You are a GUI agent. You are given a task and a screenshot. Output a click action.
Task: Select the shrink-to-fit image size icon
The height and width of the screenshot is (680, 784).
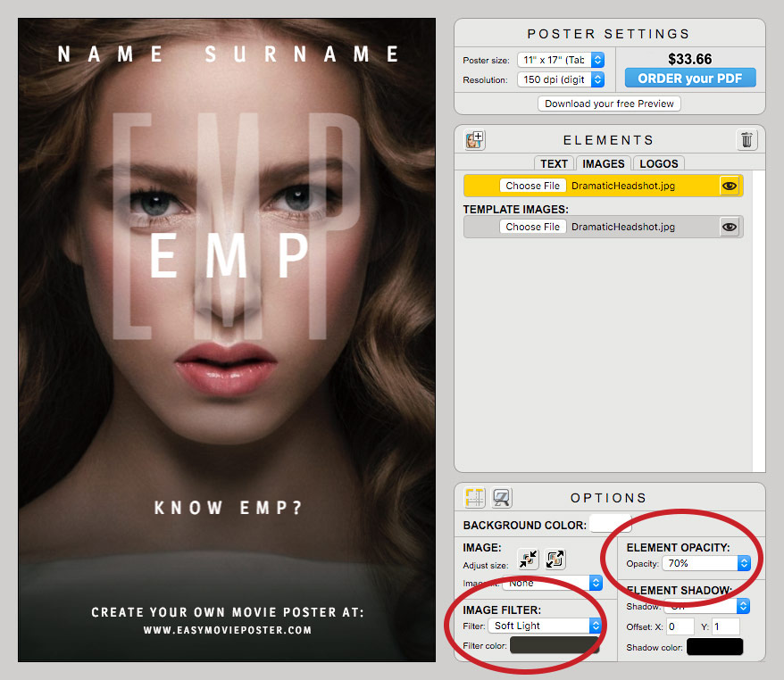[527, 560]
